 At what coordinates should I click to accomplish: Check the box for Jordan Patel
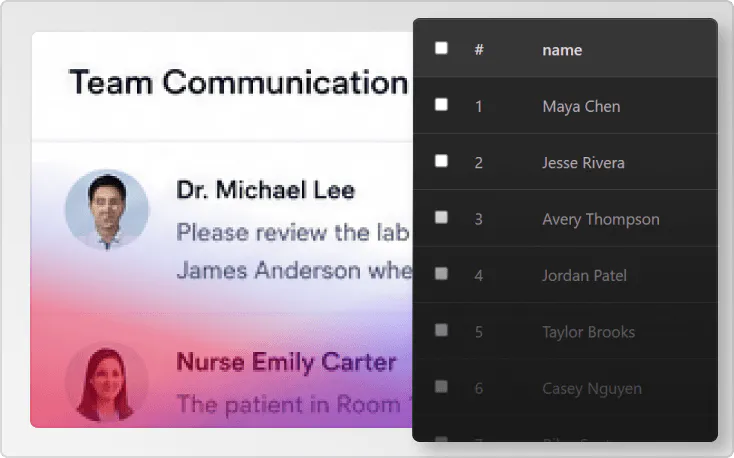(441, 274)
